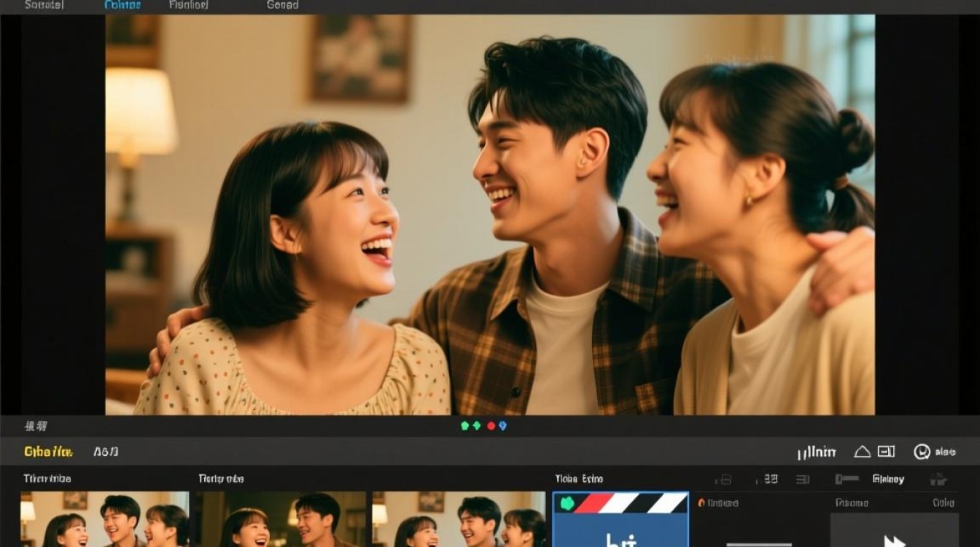Open the audio waveform bars icon
The height and width of the screenshot is (547, 980).
(816, 453)
